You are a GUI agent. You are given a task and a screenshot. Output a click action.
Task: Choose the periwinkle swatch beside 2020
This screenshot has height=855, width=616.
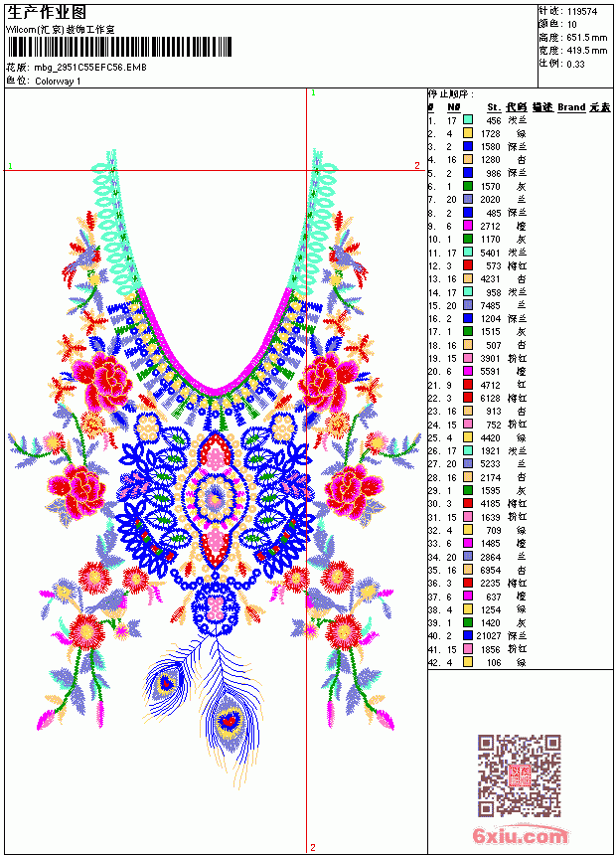(468, 199)
